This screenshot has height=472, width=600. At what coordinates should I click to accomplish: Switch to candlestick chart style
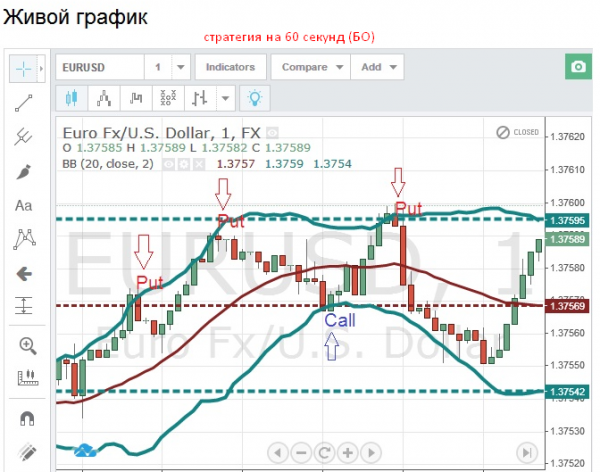[72, 97]
